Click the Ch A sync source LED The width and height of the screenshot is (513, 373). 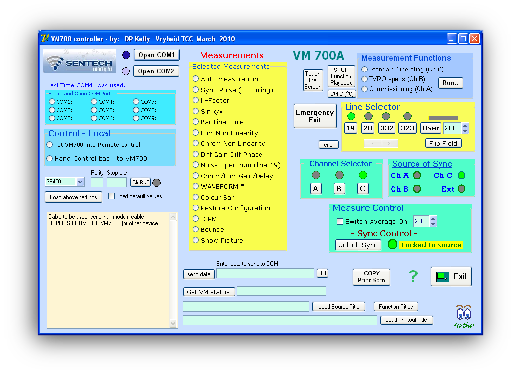[x=417, y=175]
